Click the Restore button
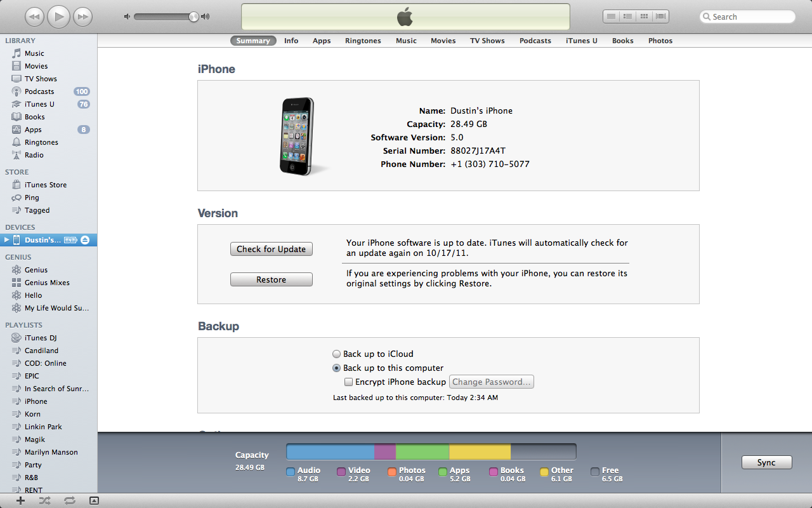Viewport: 812px width, 508px height. pyautogui.click(x=272, y=279)
